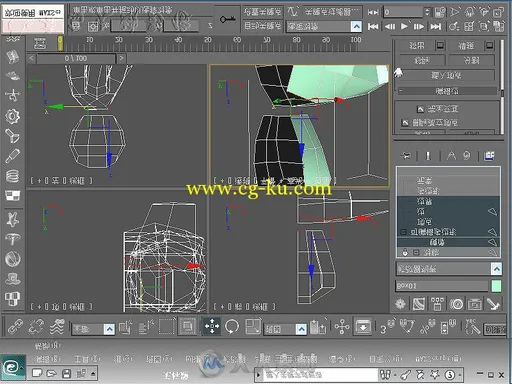Save the scene with the floppy disk icon
Viewport: 512px width, 384px height.
pyautogui.click(x=67, y=374)
